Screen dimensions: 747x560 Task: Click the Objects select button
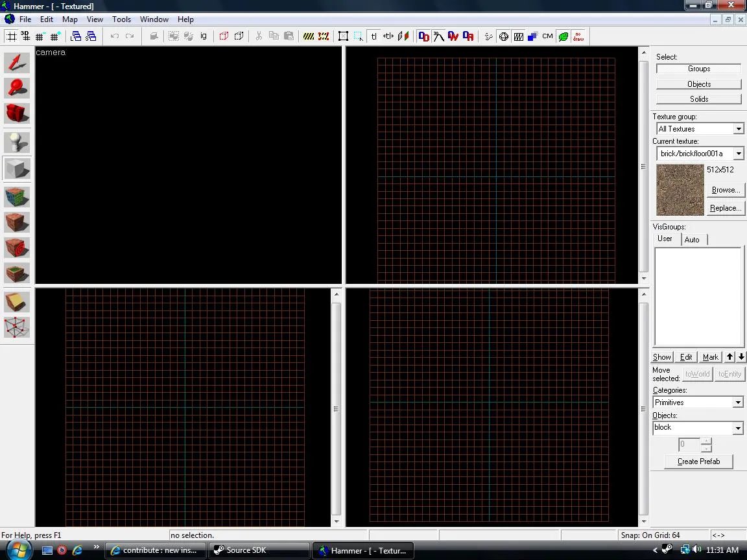(x=699, y=84)
